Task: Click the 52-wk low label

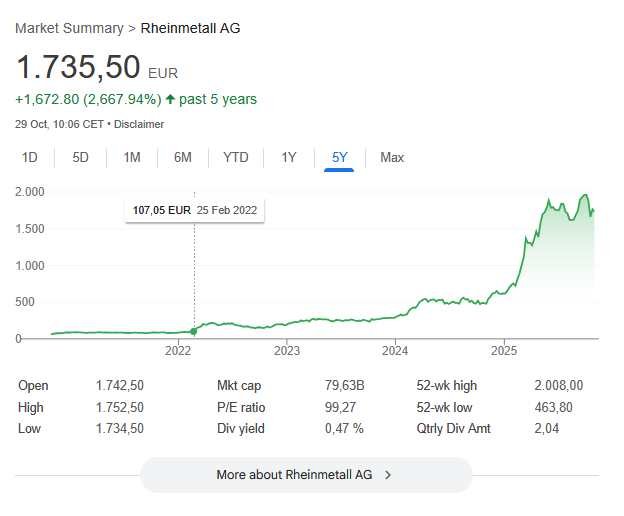Action: [444, 407]
